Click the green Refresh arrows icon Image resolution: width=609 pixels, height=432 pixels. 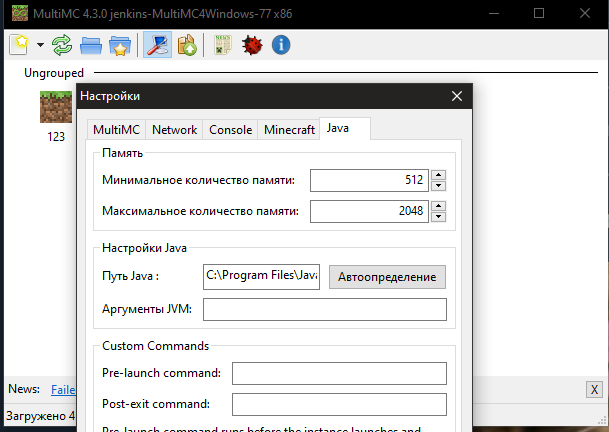62,45
